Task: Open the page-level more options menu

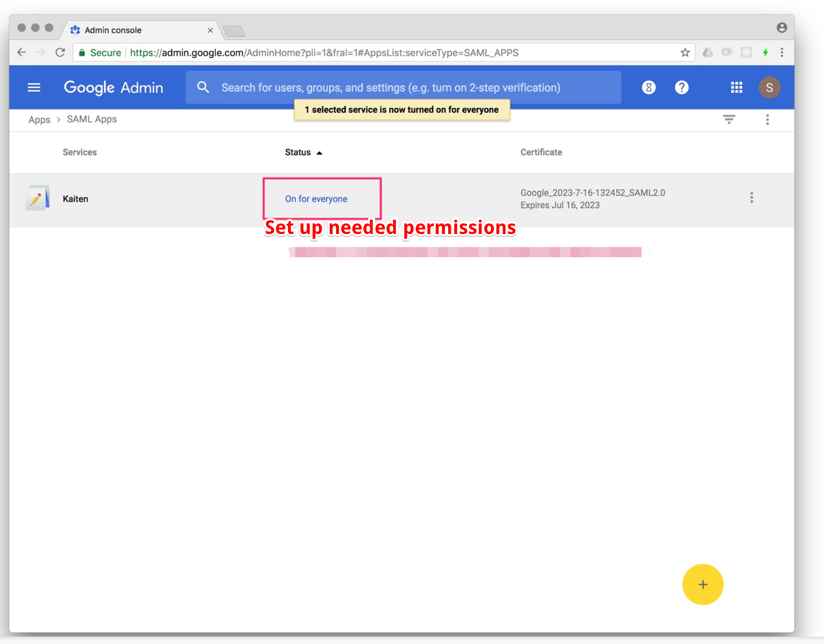Action: (768, 120)
